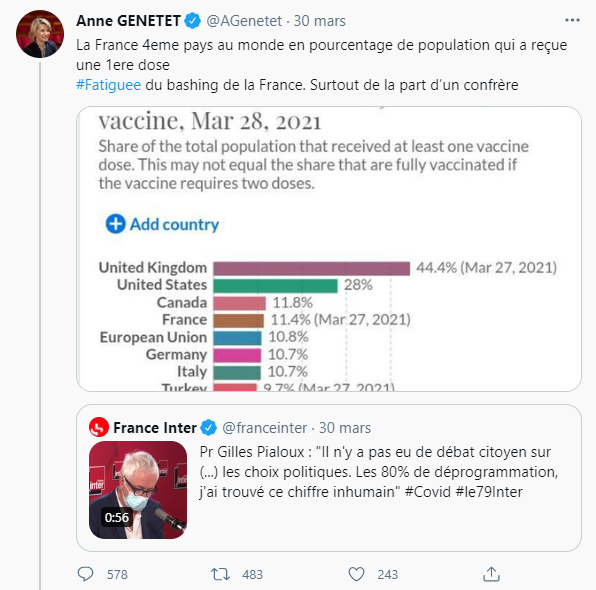Viewport: 596px width, 590px height.
Task: Retweet using the retweet arrows icon
Action: [x=220, y=574]
